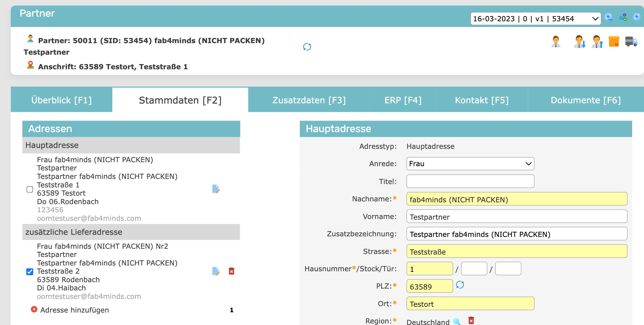The width and height of the screenshot is (644, 325).
Task: Open Region search magnifier icon
Action: (x=456, y=321)
